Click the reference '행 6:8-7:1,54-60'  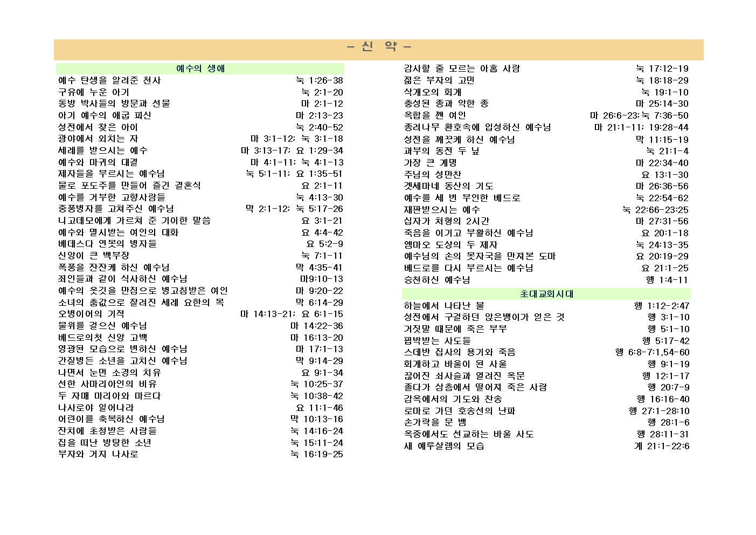tap(652, 352)
